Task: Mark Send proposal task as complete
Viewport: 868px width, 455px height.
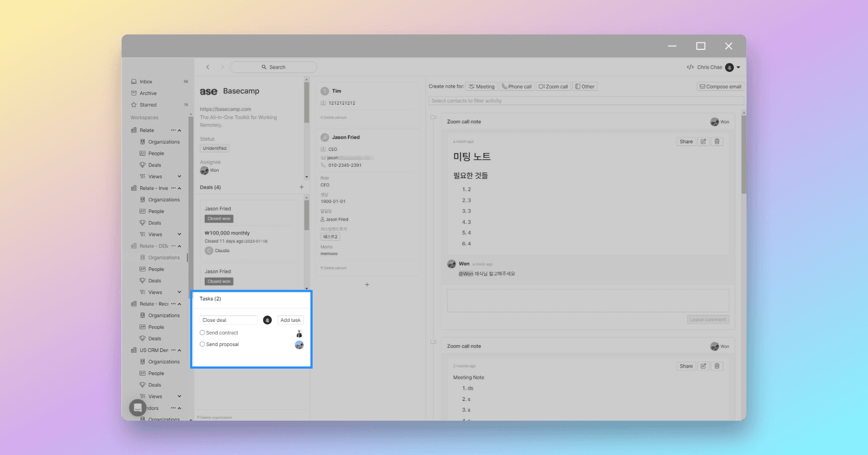Action: pos(202,344)
